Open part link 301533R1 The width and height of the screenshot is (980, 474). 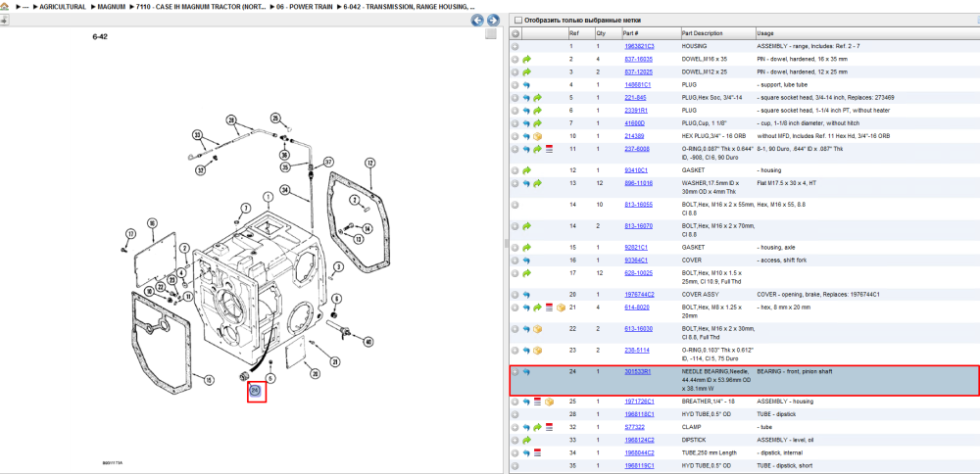[x=638, y=371]
